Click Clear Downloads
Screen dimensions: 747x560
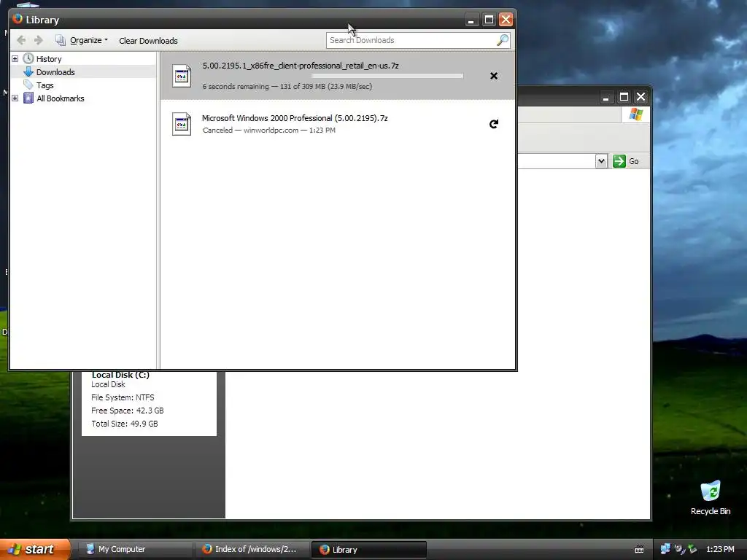click(x=148, y=41)
